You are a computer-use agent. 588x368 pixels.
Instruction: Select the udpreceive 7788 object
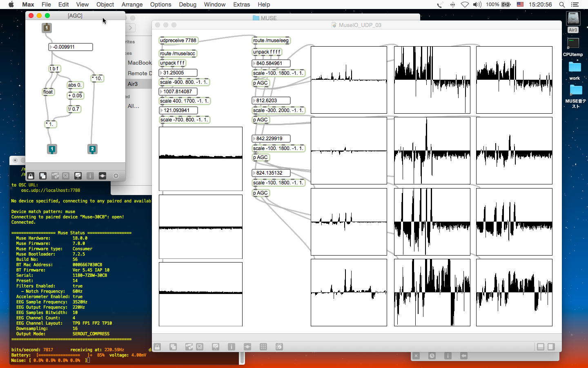(x=178, y=40)
